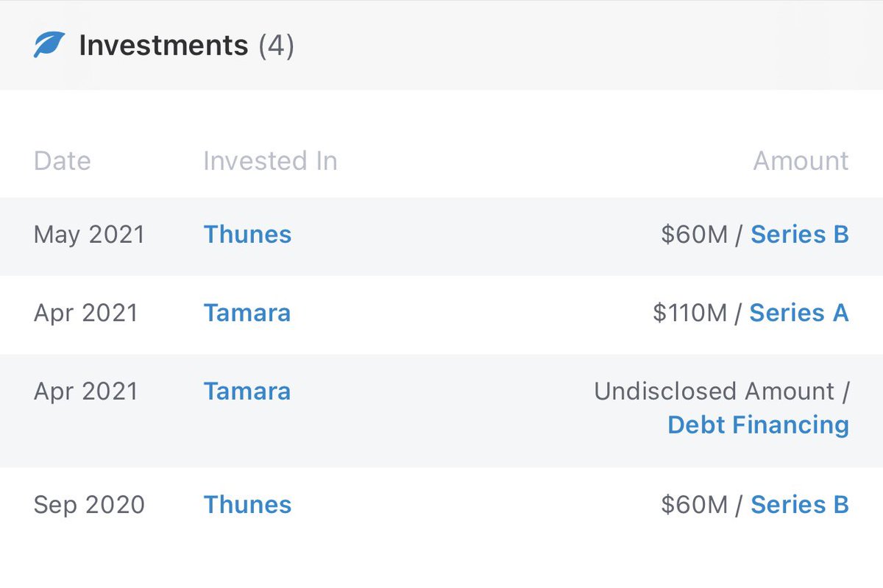This screenshot has width=883, height=588.
Task: Click the Amount column header
Action: point(801,160)
